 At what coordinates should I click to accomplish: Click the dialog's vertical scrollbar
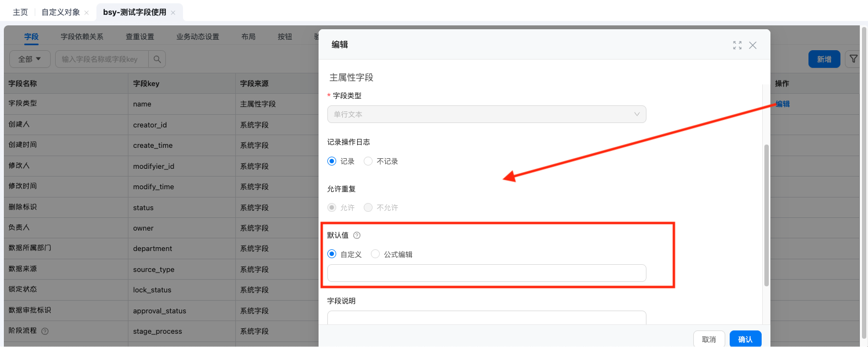click(x=767, y=215)
